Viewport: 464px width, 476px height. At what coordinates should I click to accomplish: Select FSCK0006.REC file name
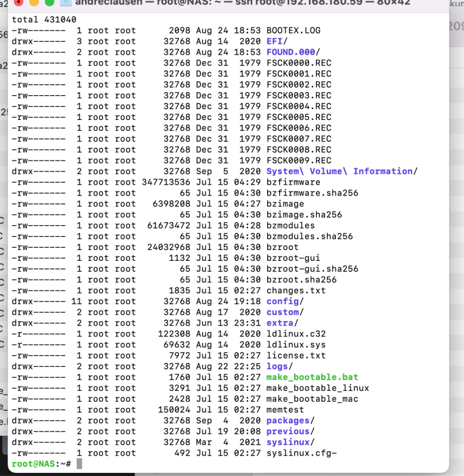pos(299,128)
